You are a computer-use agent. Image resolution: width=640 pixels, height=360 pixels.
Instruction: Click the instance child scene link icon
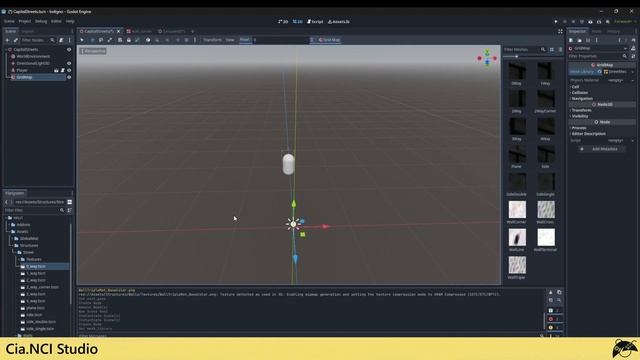[16, 40]
